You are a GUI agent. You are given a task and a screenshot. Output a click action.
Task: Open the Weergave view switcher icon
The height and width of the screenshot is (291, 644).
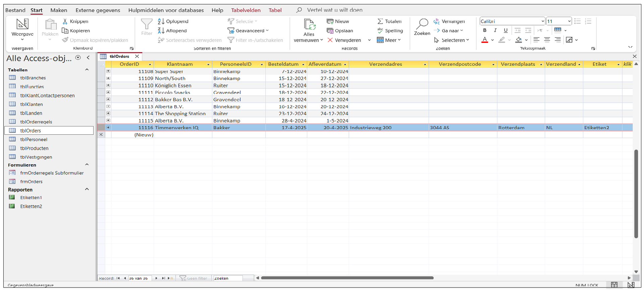coord(22,24)
